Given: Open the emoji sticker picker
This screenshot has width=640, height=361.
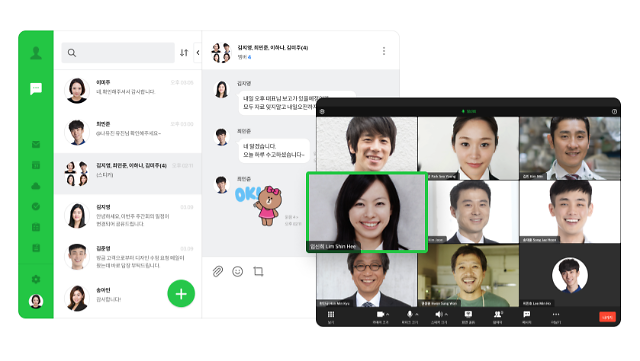Looking at the screenshot, I should 238,271.
